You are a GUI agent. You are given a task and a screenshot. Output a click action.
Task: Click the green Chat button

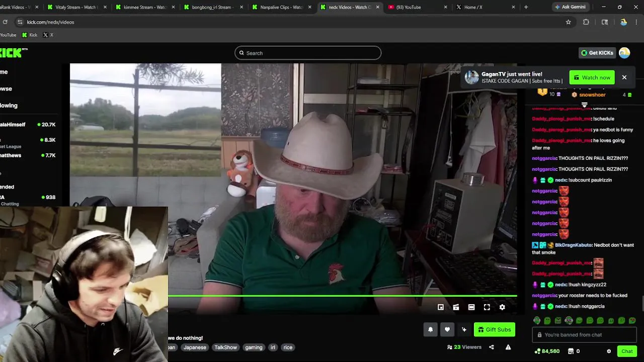[x=627, y=351]
